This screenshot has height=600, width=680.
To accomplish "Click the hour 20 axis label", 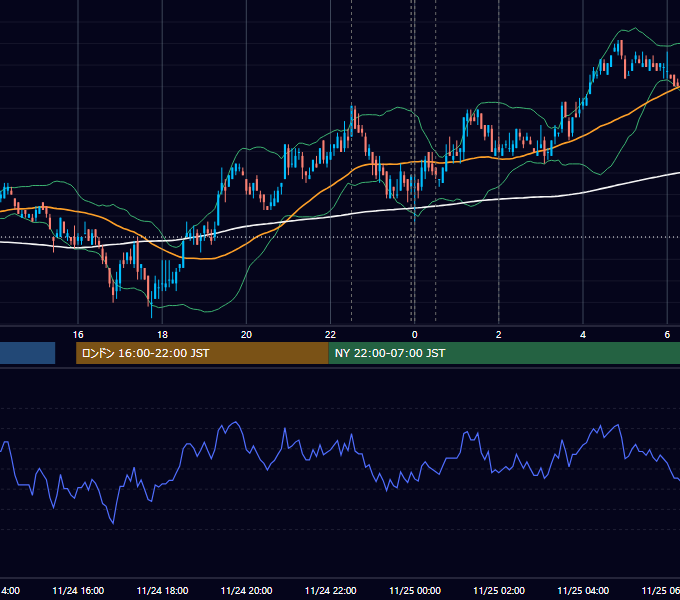I will click(246, 334).
